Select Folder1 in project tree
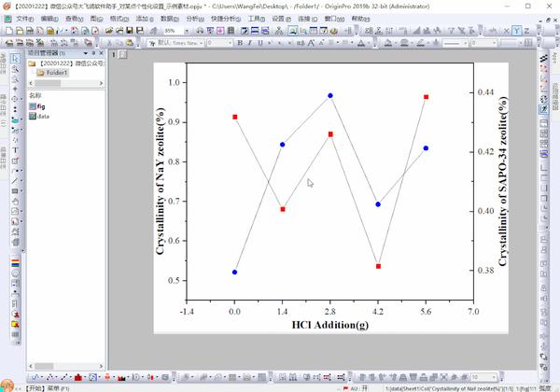 (53, 73)
